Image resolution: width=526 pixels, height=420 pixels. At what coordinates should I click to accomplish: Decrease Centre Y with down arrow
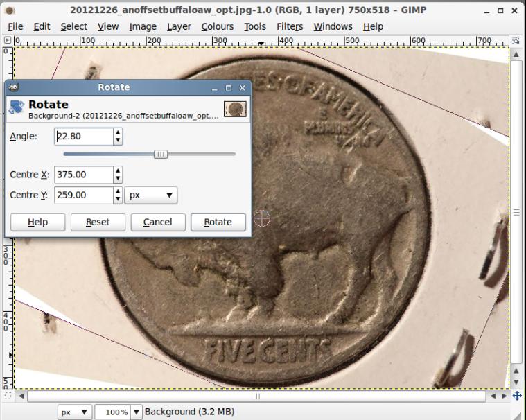118,199
